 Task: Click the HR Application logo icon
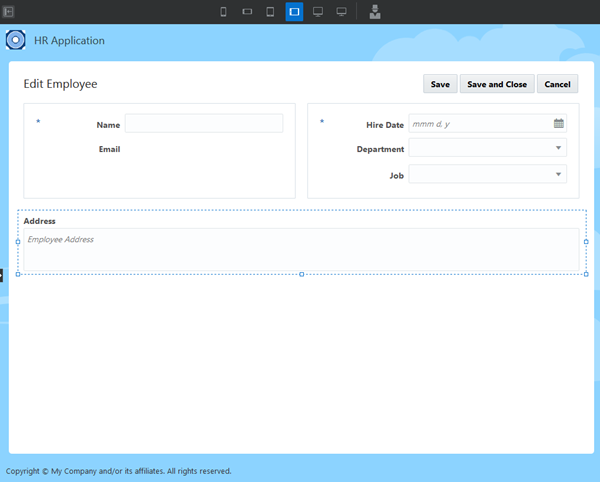coord(16,40)
